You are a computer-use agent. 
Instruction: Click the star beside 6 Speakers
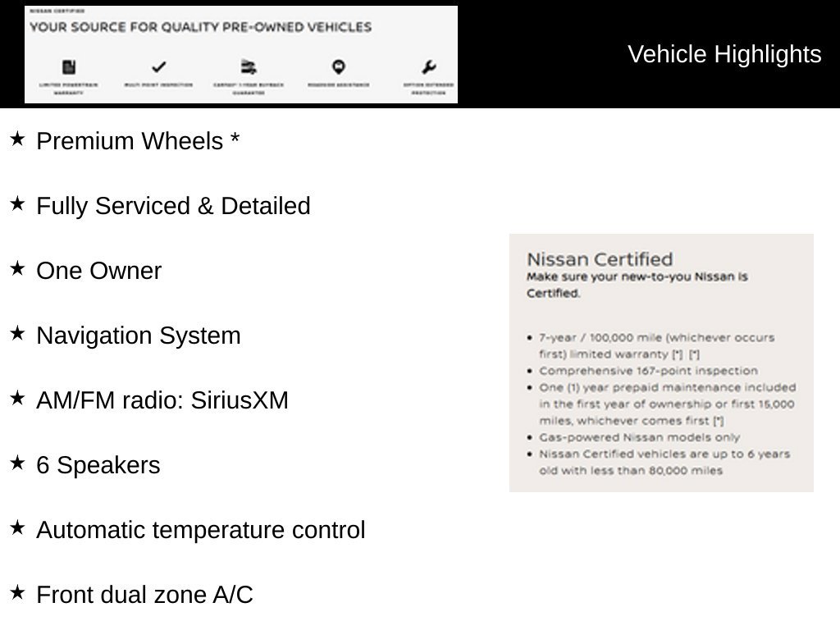17,463
